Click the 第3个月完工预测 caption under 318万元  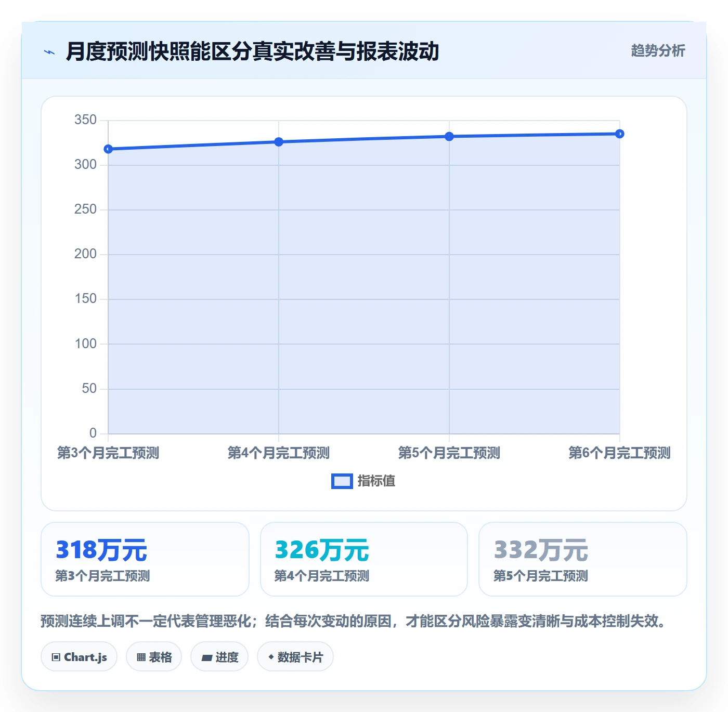point(102,576)
